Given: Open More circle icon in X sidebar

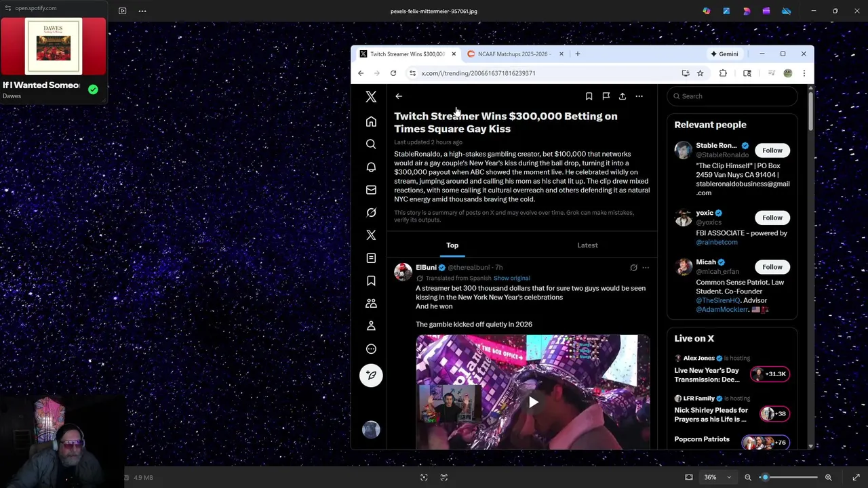Looking at the screenshot, I should pos(371,349).
